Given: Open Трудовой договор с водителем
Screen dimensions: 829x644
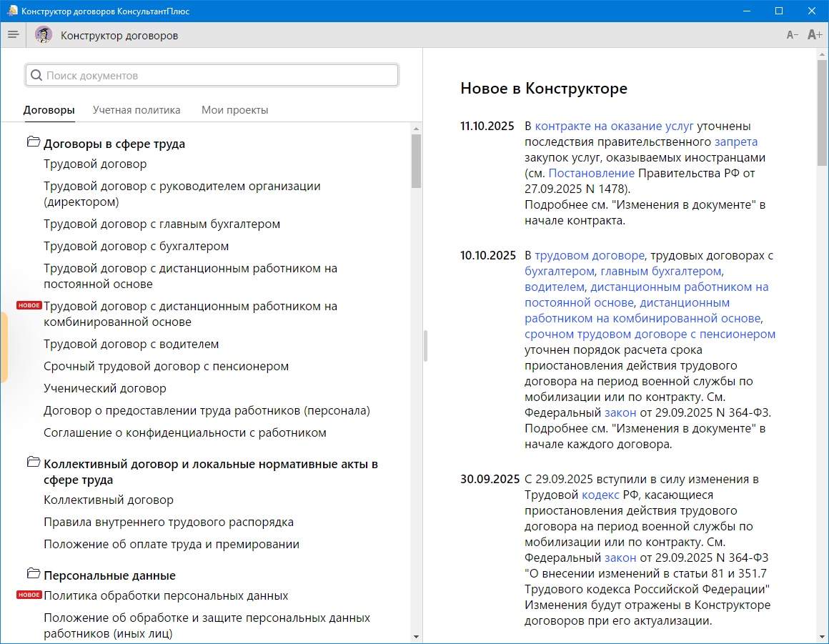Looking at the screenshot, I should [x=131, y=345].
